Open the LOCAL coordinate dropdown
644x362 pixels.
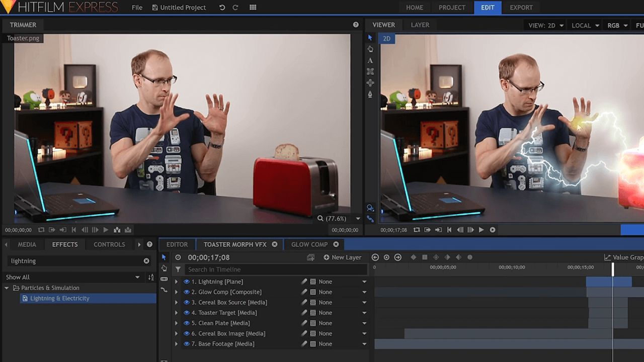(585, 25)
